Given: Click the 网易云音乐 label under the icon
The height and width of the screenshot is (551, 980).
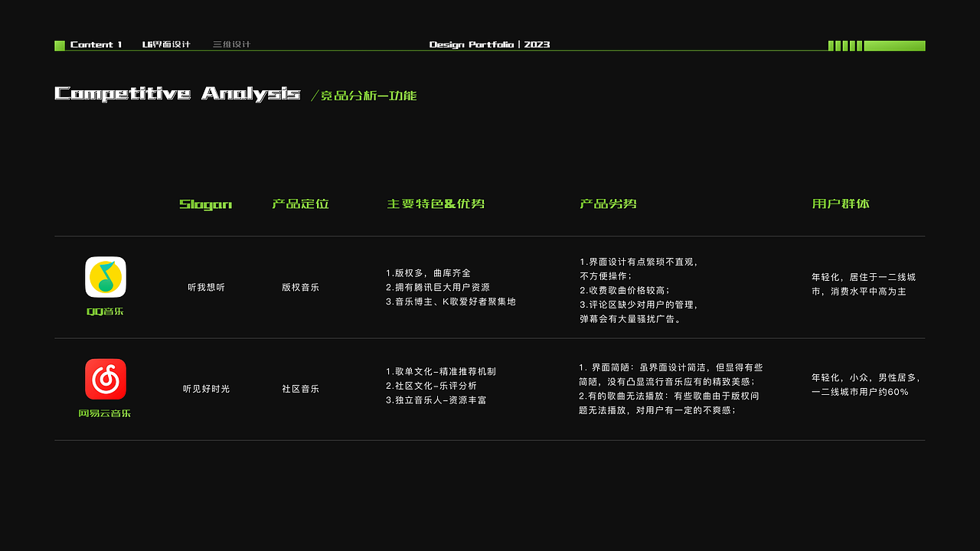Looking at the screenshot, I should tap(105, 413).
